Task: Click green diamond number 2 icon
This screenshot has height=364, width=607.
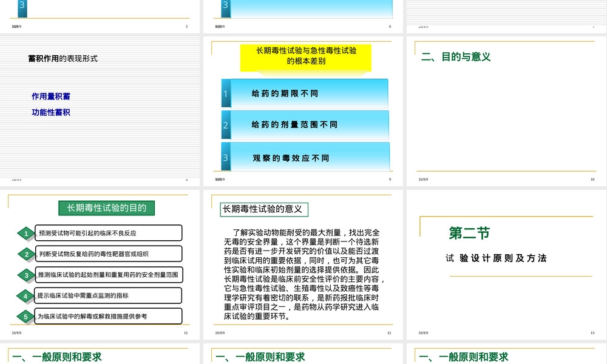Action: 26,254
